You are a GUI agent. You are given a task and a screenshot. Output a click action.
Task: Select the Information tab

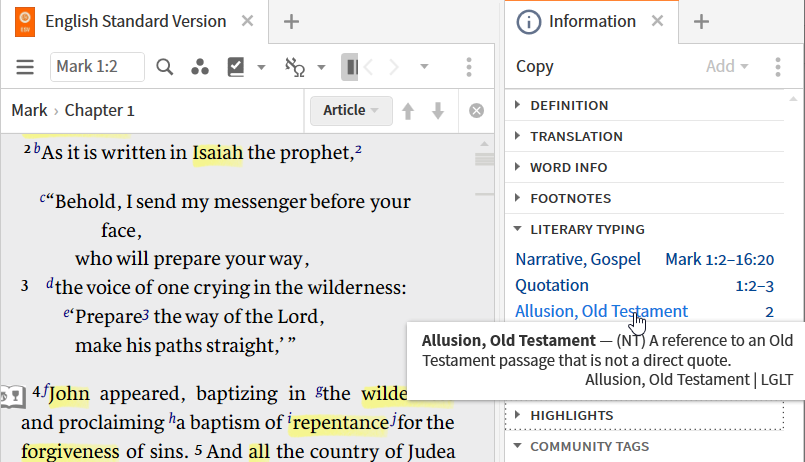point(592,22)
